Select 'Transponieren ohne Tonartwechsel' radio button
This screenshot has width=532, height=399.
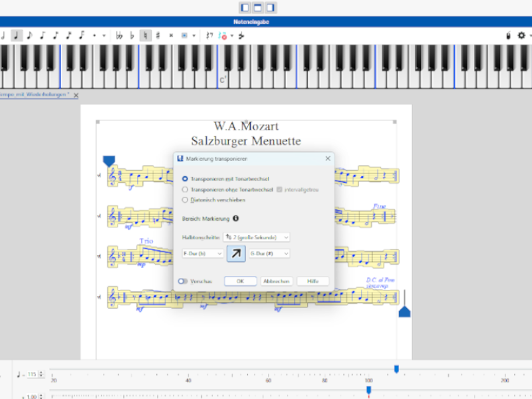[x=185, y=190]
